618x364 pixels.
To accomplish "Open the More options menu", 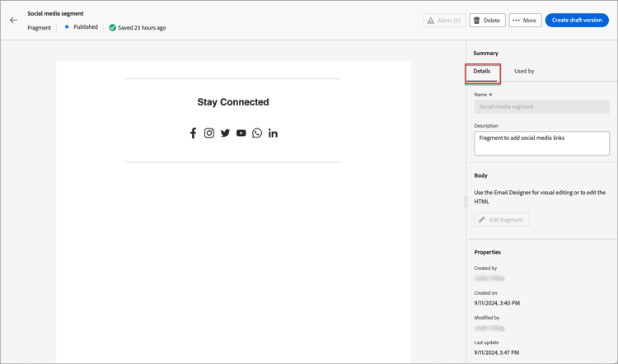I will click(525, 20).
